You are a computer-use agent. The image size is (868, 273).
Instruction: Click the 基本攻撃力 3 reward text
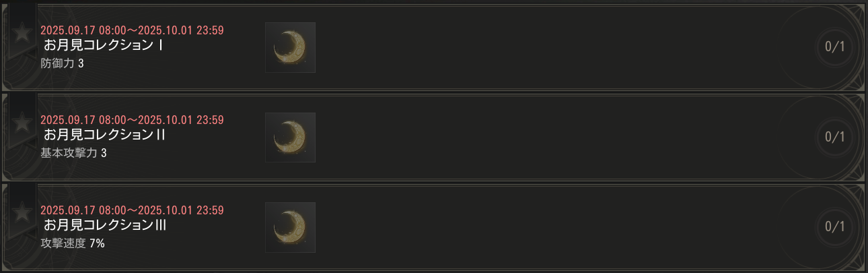click(x=73, y=153)
